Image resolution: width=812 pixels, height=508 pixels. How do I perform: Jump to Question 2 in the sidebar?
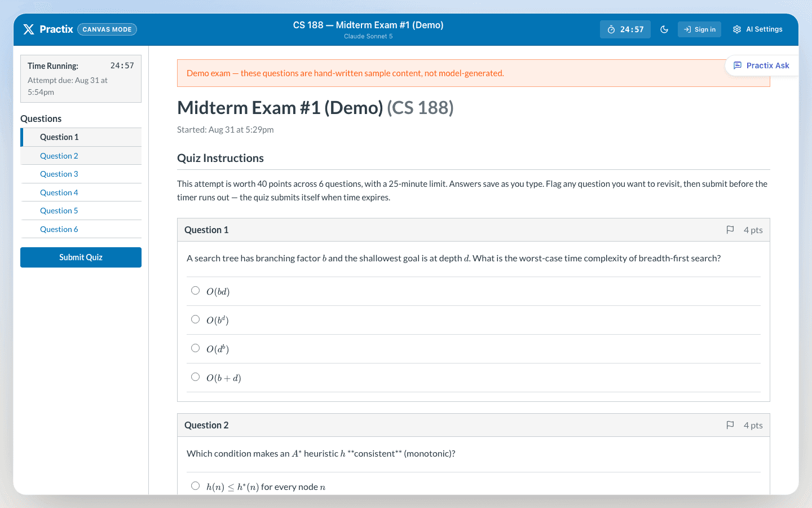tap(81, 156)
